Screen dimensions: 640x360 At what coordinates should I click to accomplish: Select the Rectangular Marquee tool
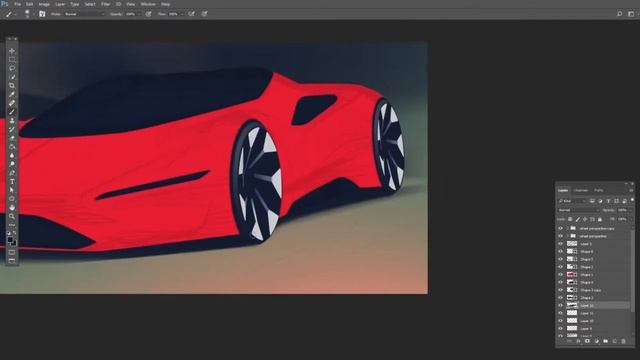pyautogui.click(x=12, y=60)
